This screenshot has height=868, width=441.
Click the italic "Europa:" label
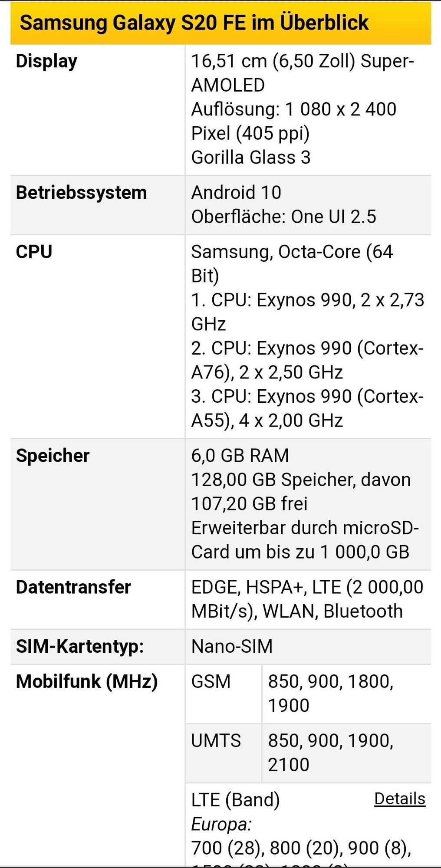221,824
